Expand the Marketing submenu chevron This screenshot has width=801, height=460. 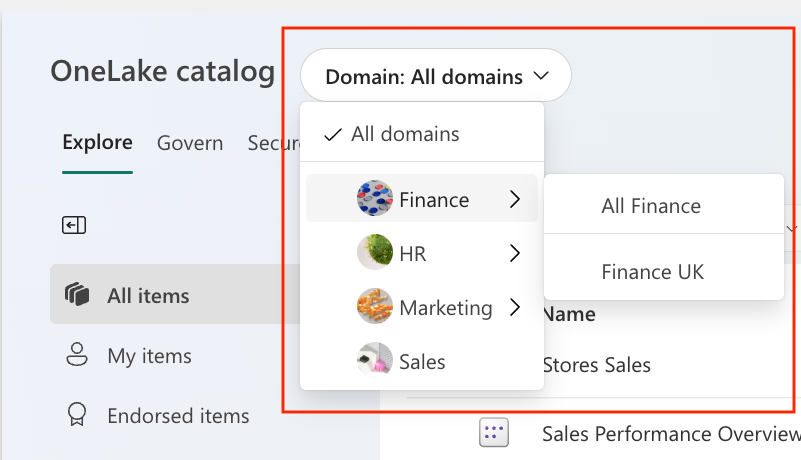pos(514,308)
